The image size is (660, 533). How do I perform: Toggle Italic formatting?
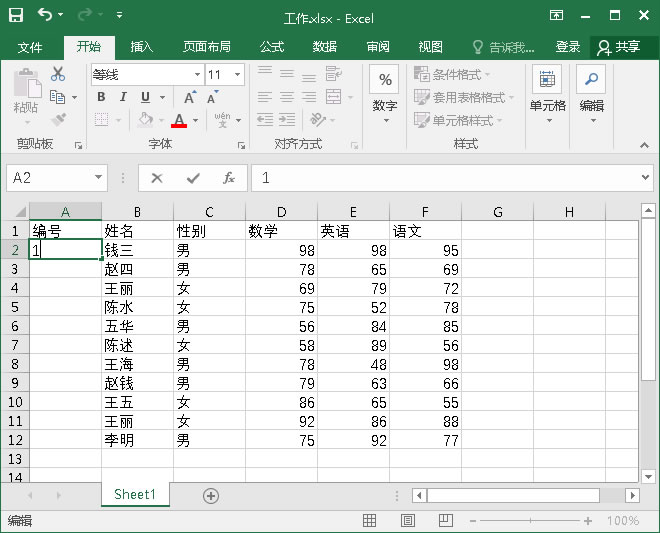123,97
